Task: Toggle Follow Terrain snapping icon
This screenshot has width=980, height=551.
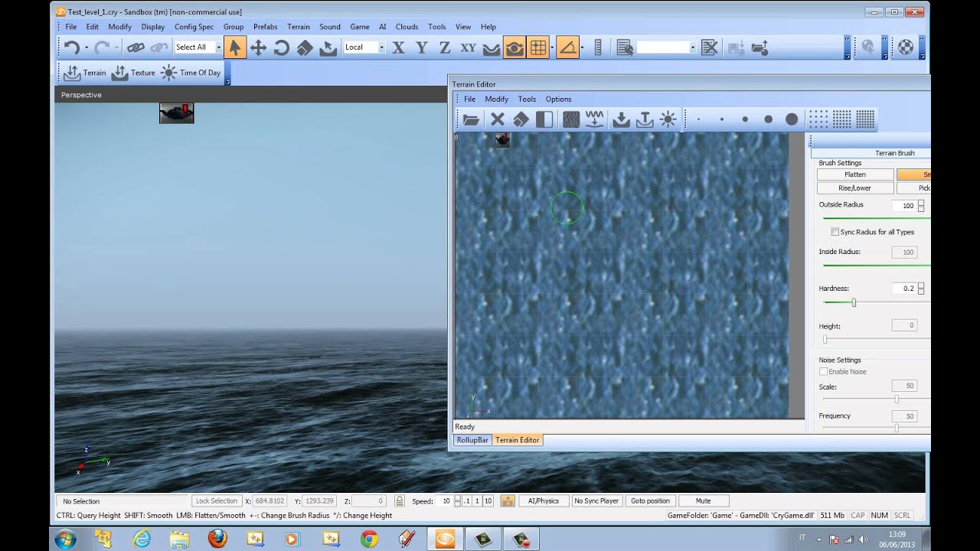Action: coord(492,47)
